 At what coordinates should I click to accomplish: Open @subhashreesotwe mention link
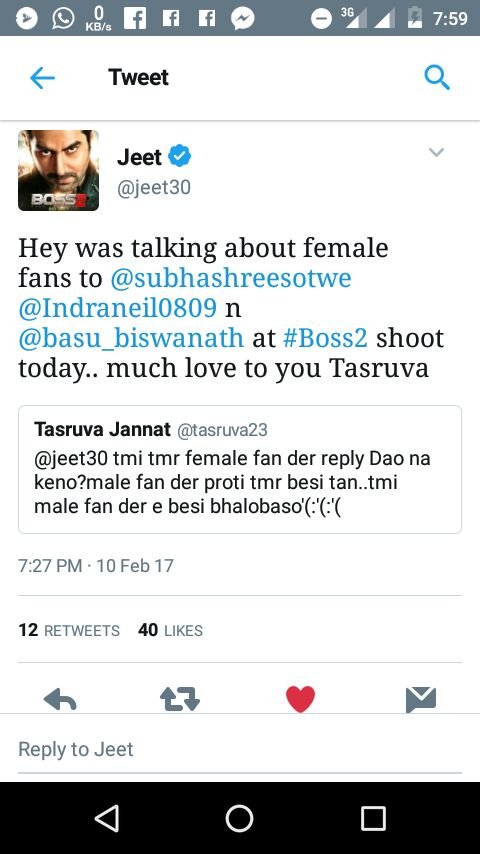[230, 278]
